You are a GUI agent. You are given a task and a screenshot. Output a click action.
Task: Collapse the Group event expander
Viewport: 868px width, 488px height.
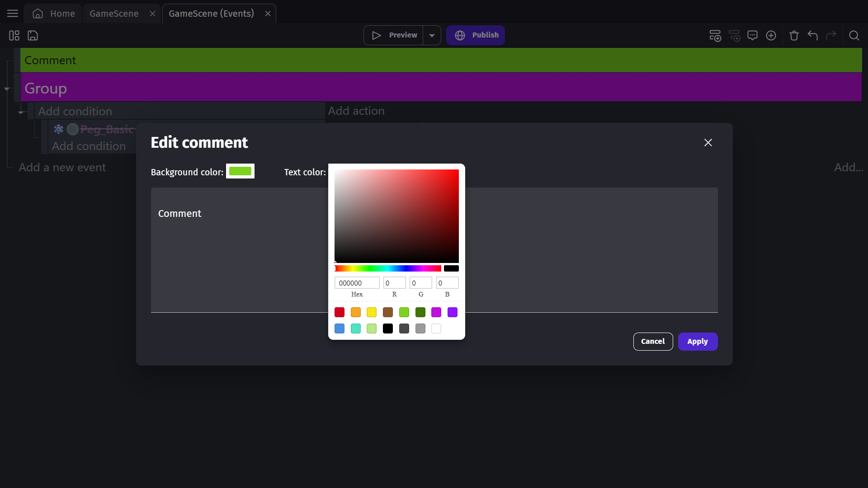coord(7,89)
